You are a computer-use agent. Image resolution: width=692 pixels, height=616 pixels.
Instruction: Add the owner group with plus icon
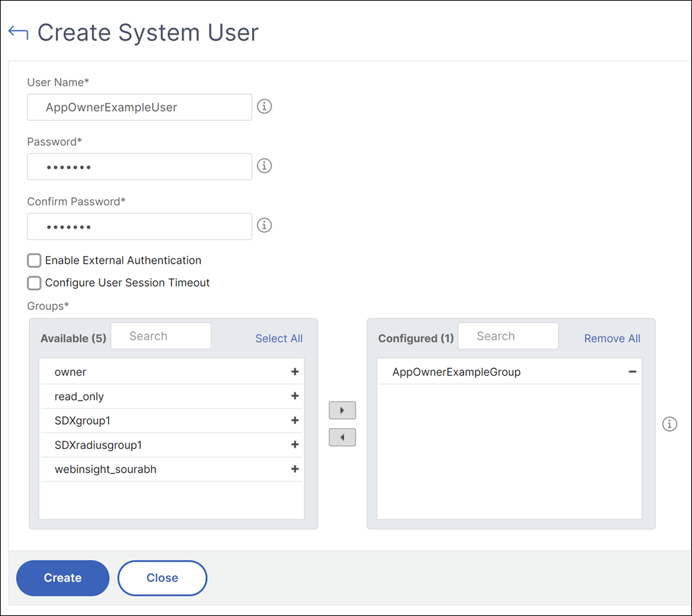(295, 372)
